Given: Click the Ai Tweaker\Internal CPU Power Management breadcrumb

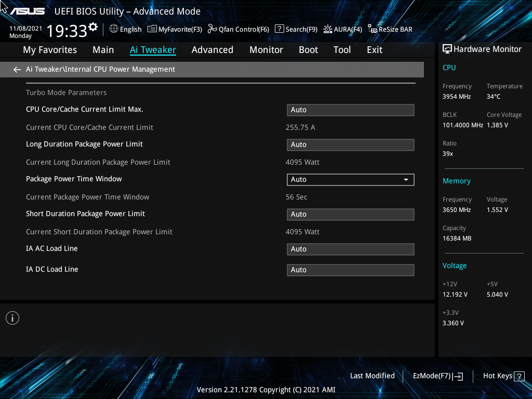Looking at the screenshot, I should pos(100,69).
